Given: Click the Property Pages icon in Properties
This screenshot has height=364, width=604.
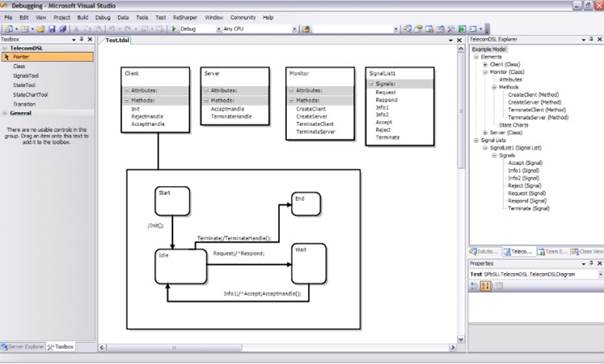Looking at the screenshot, I should [x=499, y=286].
